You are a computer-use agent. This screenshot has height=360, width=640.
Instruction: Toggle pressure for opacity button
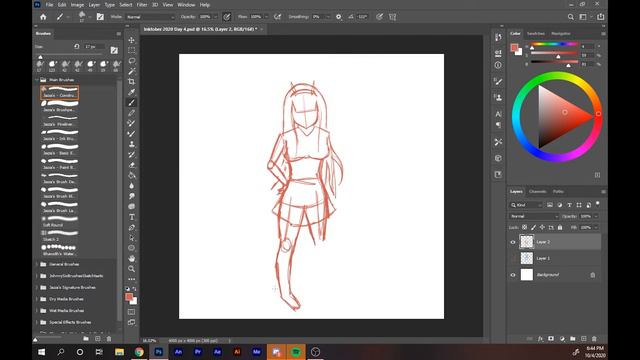pos(227,17)
